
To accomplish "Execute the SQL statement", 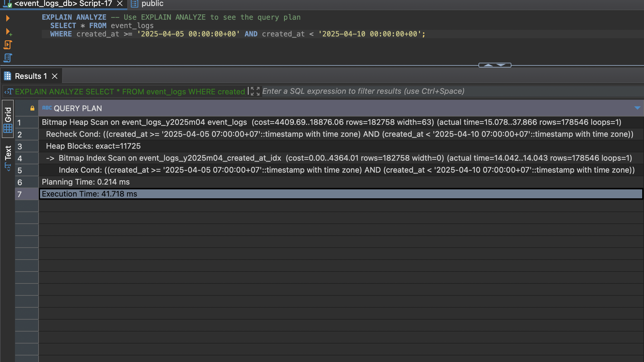I will 7,18.
